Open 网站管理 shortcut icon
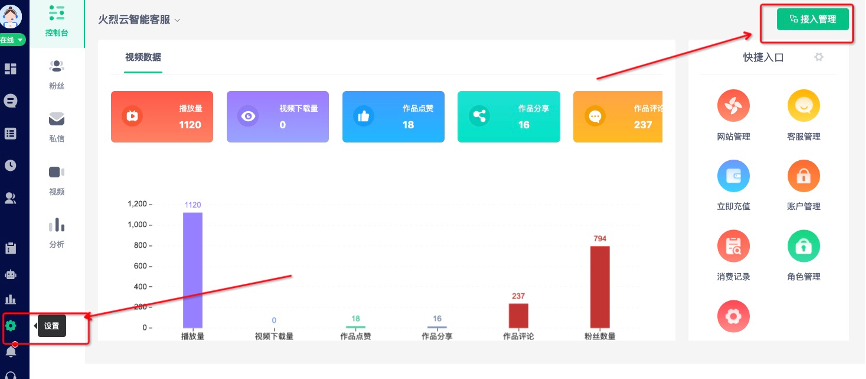This screenshot has width=866, height=379. [733, 106]
